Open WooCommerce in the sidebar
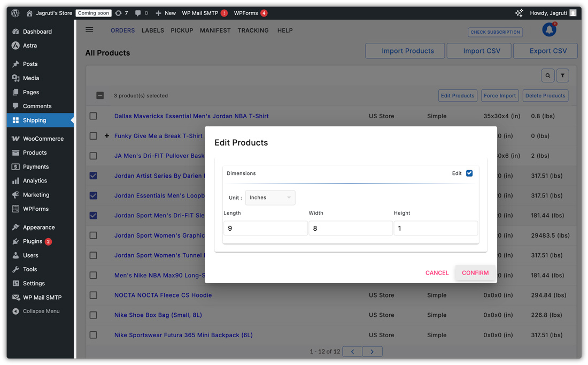This screenshot has width=588, height=365. coord(43,139)
